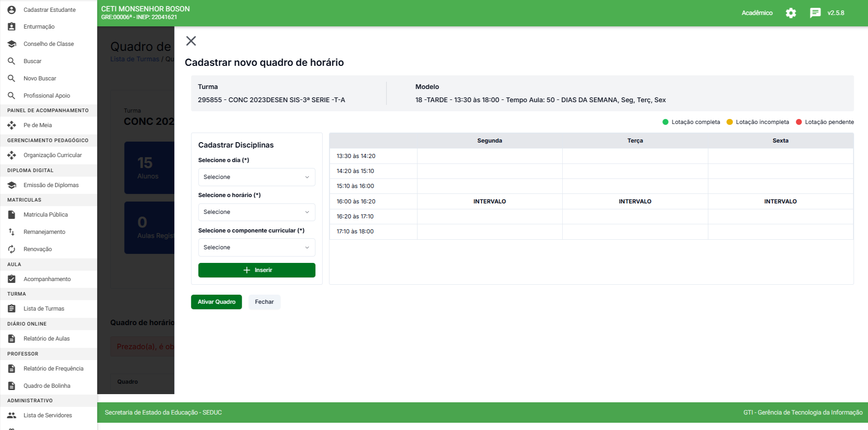Open the 'Selecione o horário' dropdown

point(256,212)
